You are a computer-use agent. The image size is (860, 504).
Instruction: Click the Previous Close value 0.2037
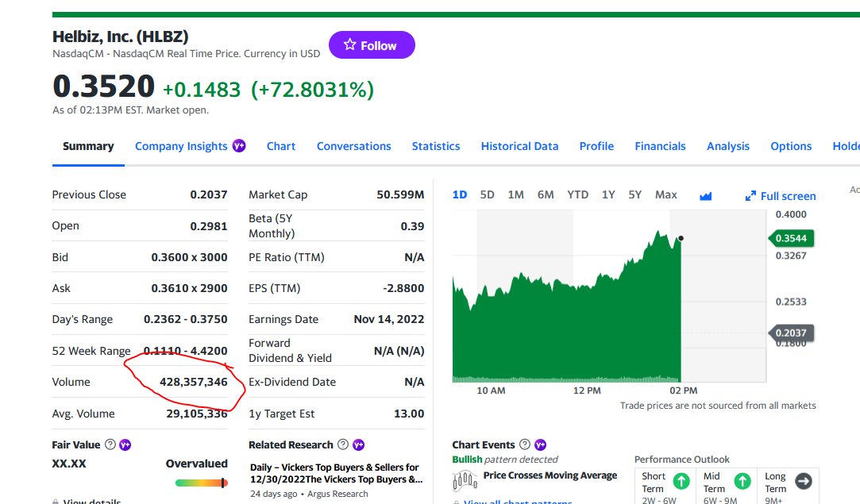coord(208,194)
